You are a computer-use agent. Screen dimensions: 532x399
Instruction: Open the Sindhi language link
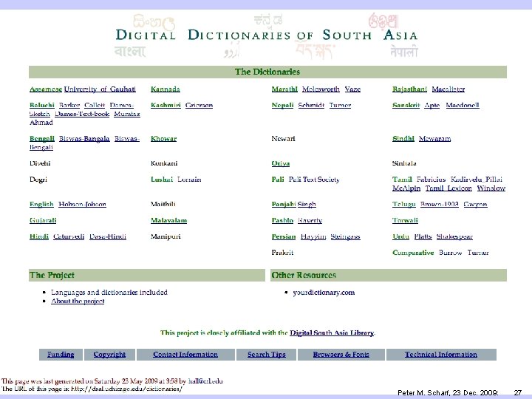403,138
